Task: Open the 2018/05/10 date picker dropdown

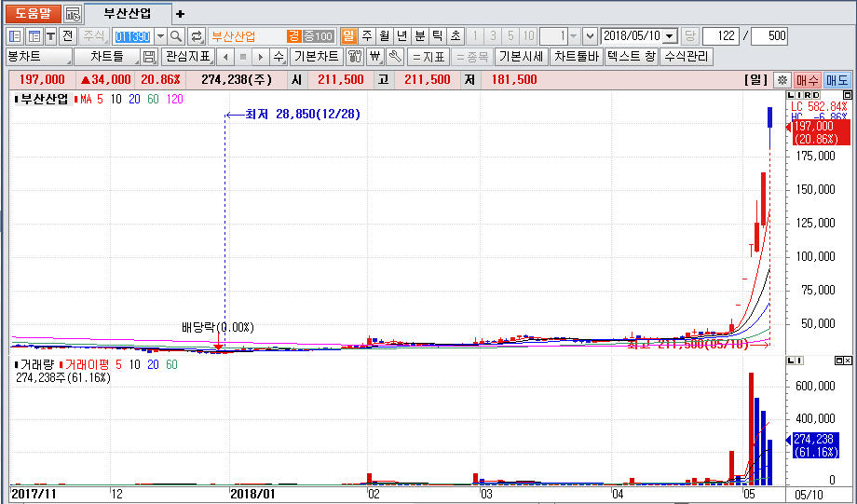Action: click(x=670, y=36)
